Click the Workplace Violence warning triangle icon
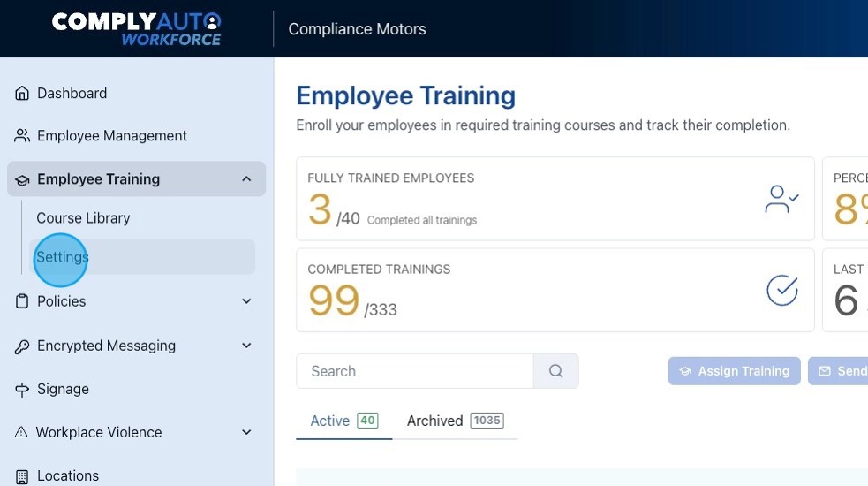Viewport: 868px width, 486px height. (x=22, y=433)
